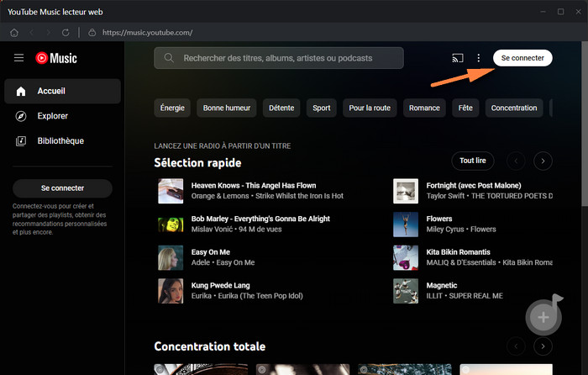Click the floating add music button
The width and height of the screenshot is (588, 375).
click(543, 317)
